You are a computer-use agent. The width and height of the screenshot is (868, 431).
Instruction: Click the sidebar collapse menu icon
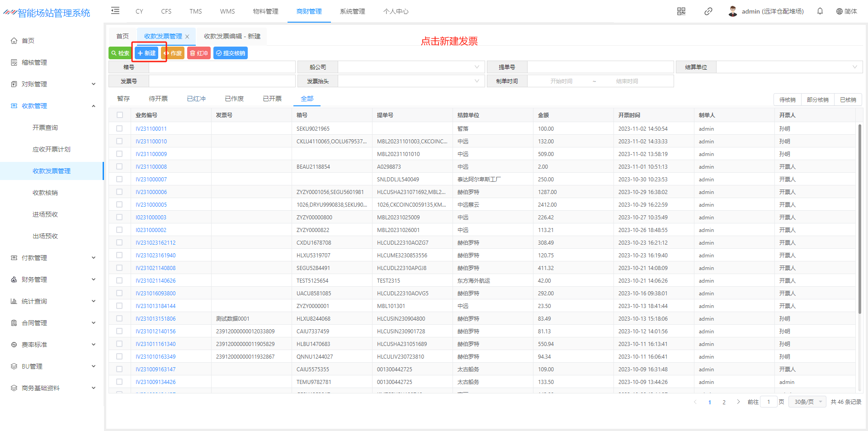pos(115,11)
